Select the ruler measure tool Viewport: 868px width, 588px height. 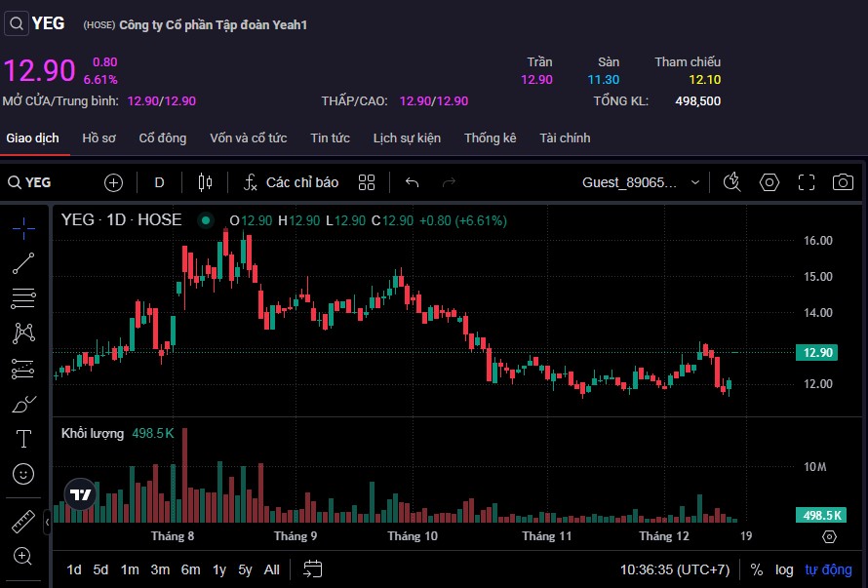coord(23,522)
